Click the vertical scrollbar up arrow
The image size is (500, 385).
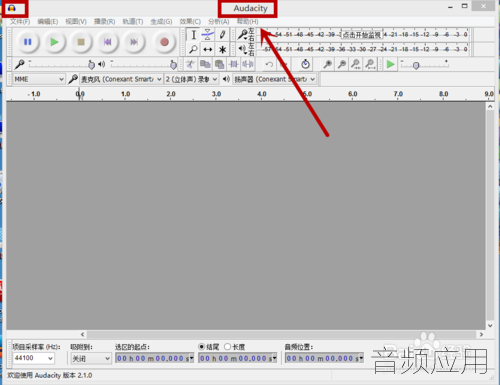tap(490, 107)
